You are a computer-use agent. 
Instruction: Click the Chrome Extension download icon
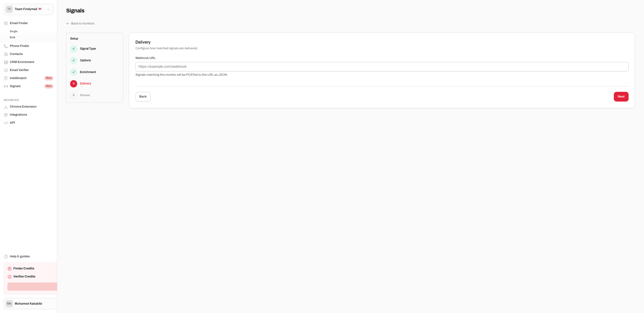point(6,107)
